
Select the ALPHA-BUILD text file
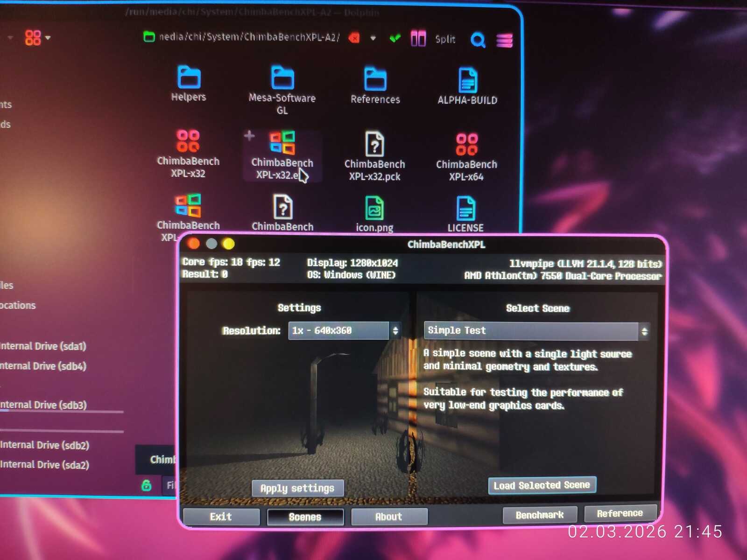[467, 86]
